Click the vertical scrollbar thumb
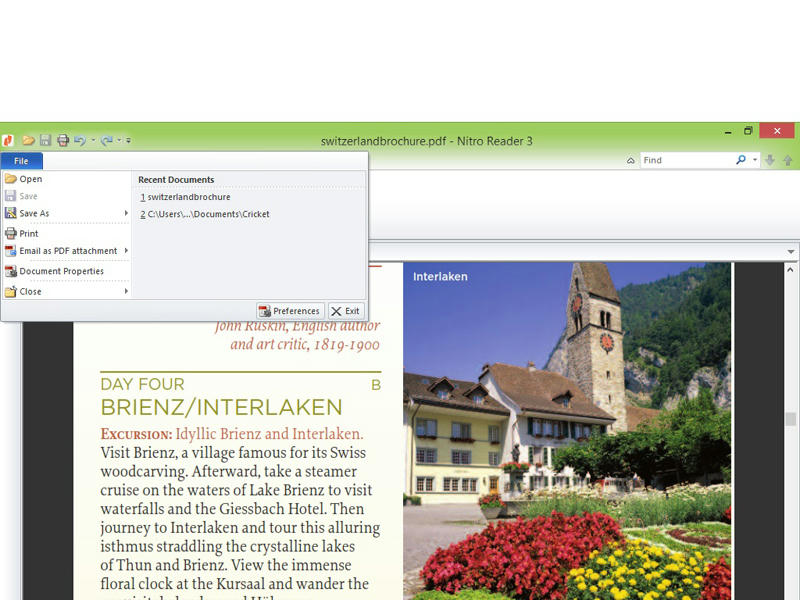Viewport: 800px width, 600px height. [790, 419]
